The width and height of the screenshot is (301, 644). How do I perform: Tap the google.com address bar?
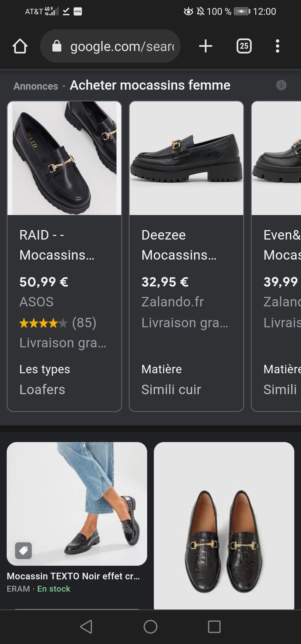pos(122,46)
